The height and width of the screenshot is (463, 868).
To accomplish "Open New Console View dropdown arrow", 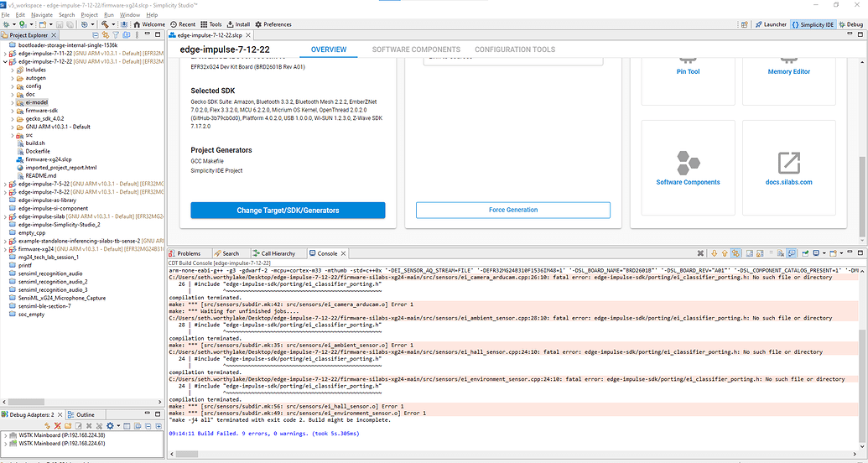I will [841, 253].
